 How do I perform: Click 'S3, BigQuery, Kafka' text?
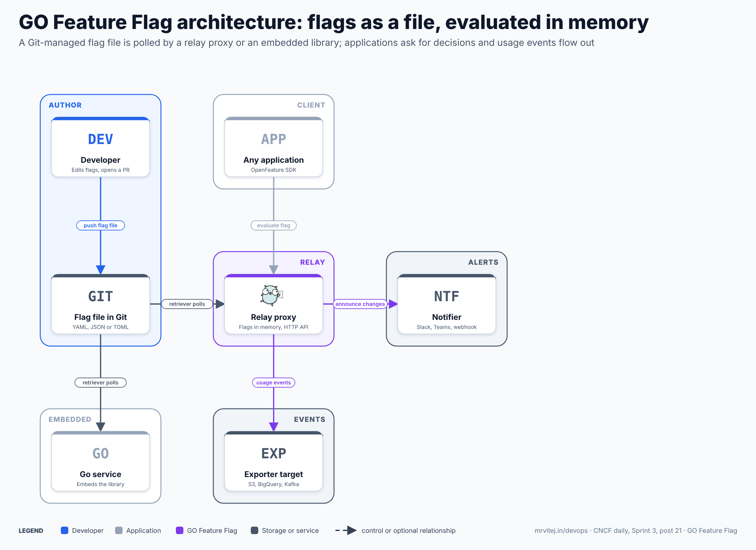[273, 484]
